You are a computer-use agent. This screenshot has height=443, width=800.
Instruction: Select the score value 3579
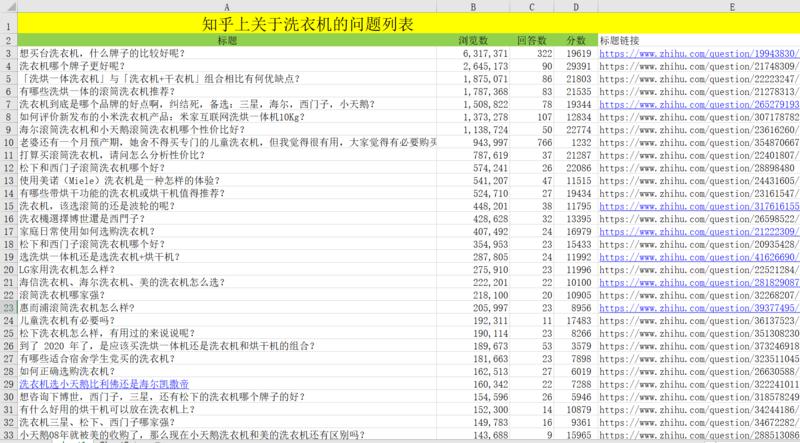pos(576,346)
